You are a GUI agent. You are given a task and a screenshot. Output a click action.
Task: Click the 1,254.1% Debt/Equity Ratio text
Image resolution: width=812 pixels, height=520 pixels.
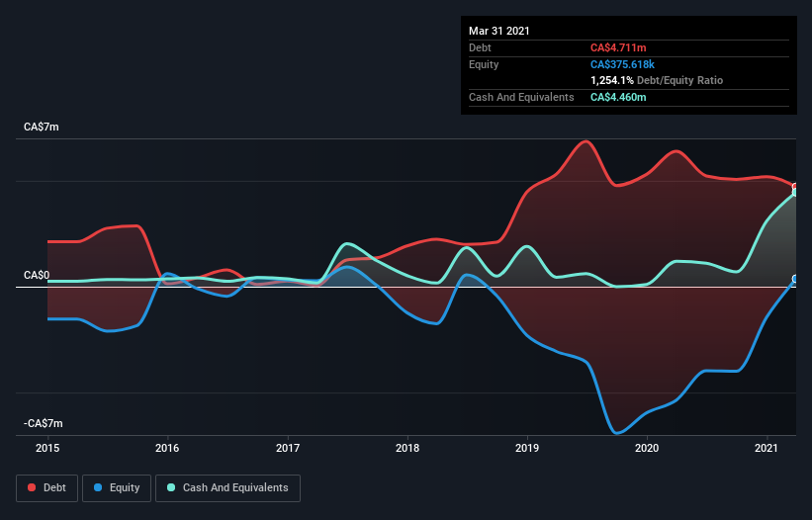657,81
